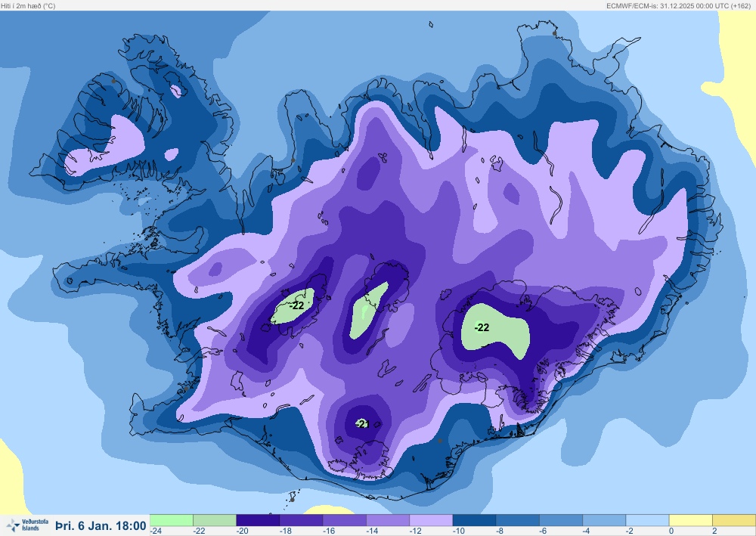
Task: Pick the pale yellow legend swatch between 0 and 2
Action: tap(690, 520)
